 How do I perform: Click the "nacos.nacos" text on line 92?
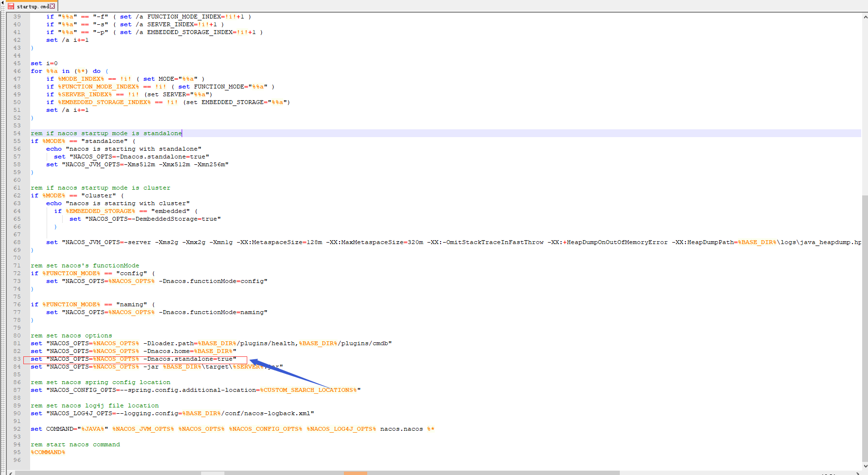point(402,429)
